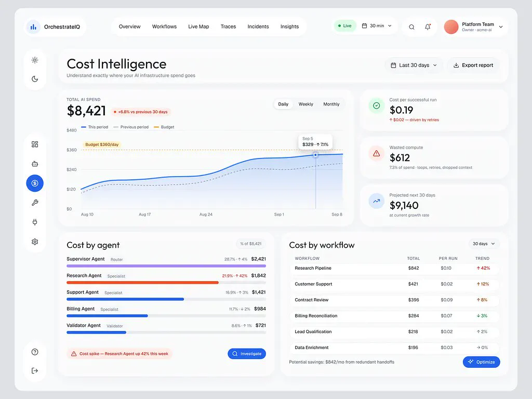Image resolution: width=532 pixels, height=399 pixels.
Task: Click the Investigate button
Action: (x=247, y=353)
